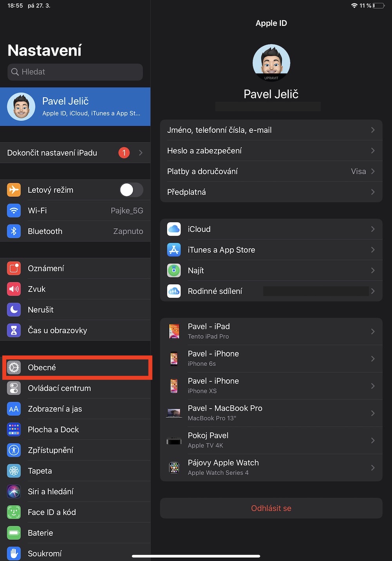Viewport: 392px width, 561px height.
Task: Open Baterie sidebar item
Action: [75, 533]
